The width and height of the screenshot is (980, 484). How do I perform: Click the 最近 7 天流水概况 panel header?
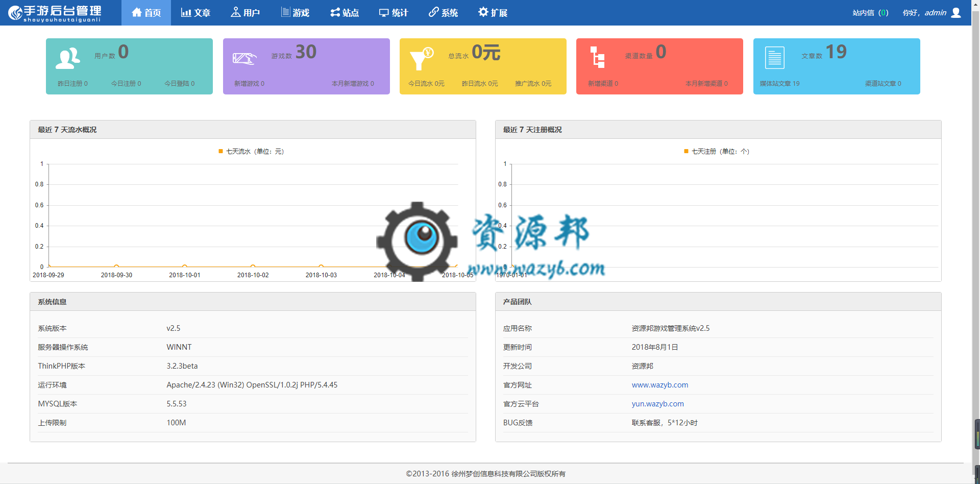[253, 130]
